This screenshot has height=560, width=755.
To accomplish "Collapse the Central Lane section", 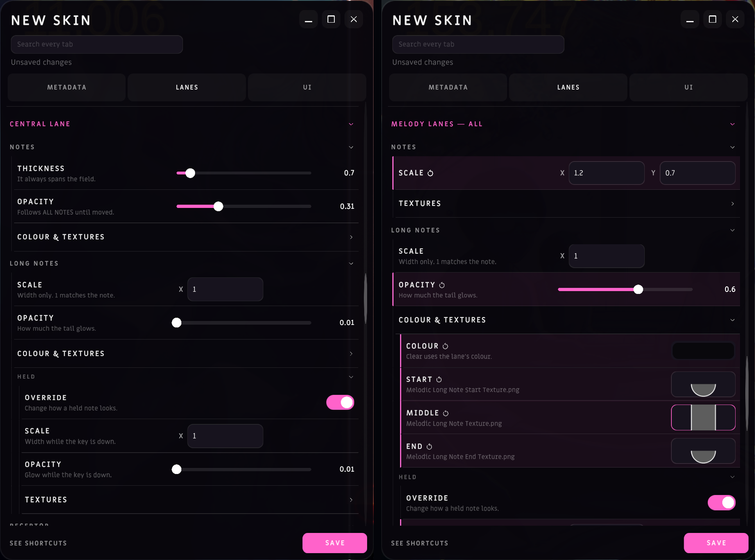I will click(x=351, y=124).
